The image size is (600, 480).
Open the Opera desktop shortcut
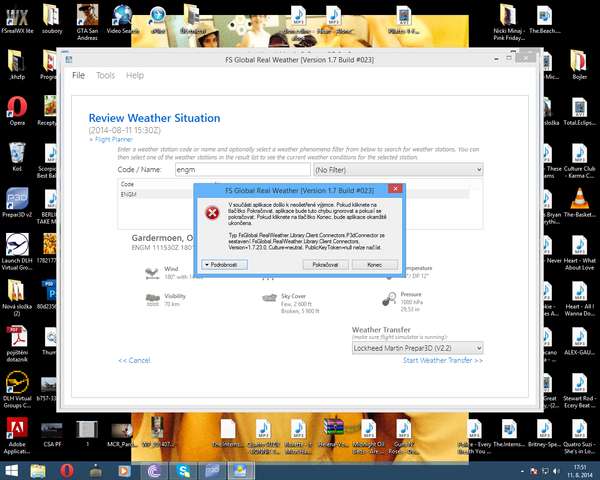(17, 109)
